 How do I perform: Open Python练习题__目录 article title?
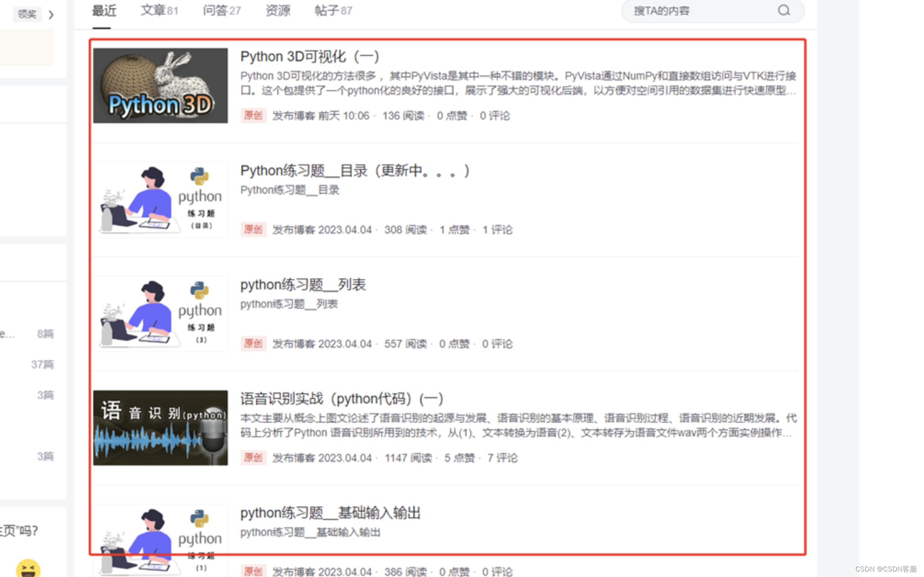click(354, 171)
